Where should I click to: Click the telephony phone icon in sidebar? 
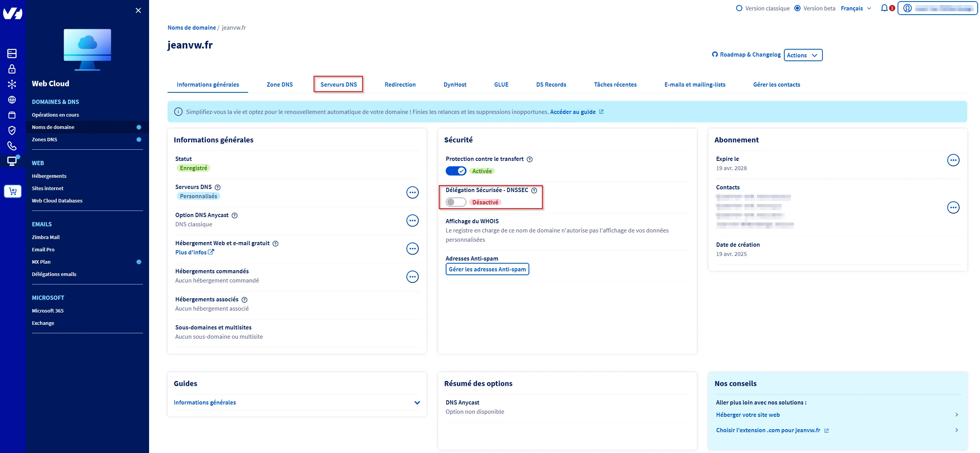[12, 146]
